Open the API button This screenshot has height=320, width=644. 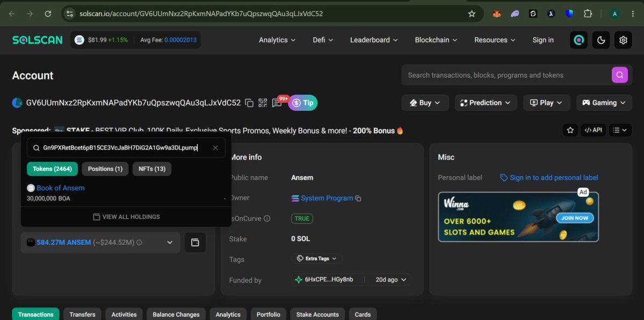(x=593, y=130)
